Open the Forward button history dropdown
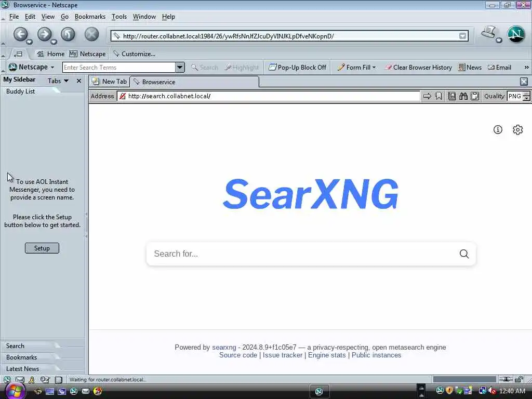The width and height of the screenshot is (532, 399). point(54,42)
